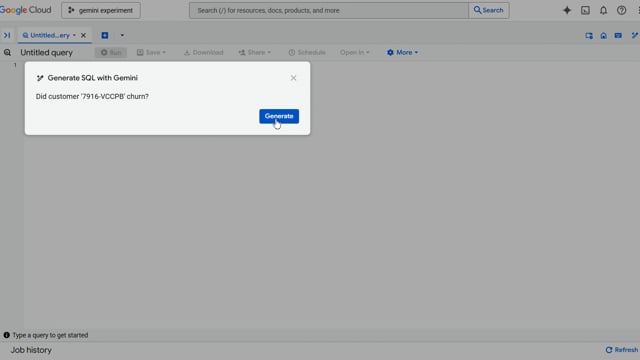Viewport: 640px width, 360px height.
Task: Open the Job history panel
Action: click(31, 350)
